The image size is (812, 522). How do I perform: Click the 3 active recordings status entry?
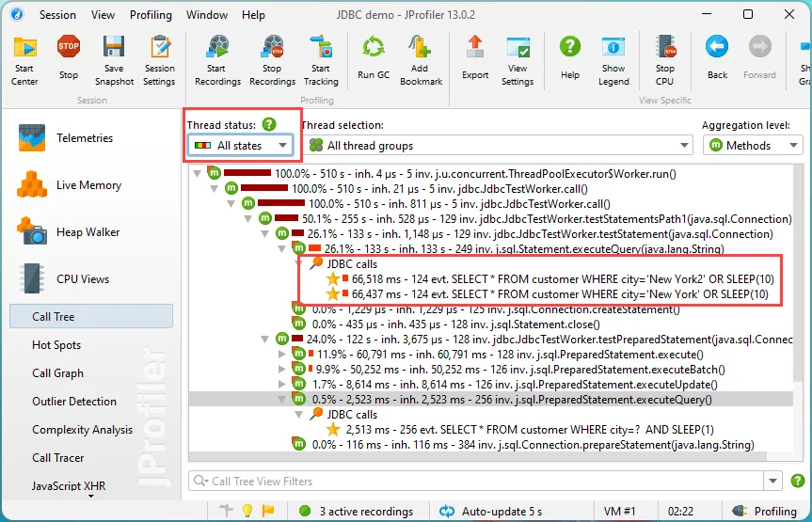tap(356, 511)
